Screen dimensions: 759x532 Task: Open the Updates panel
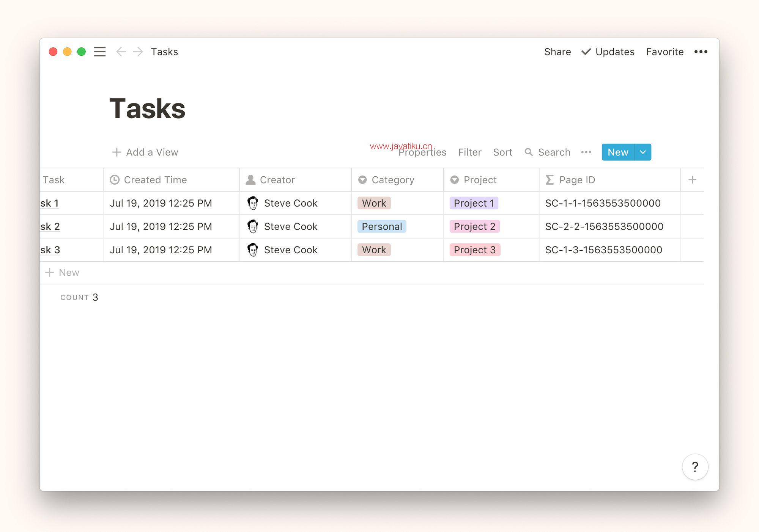(x=608, y=52)
